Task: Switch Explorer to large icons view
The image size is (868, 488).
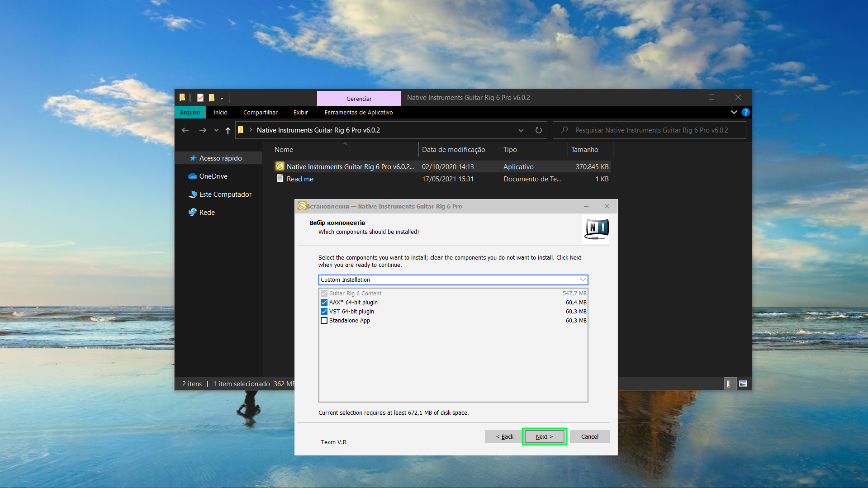Action: coord(743,384)
